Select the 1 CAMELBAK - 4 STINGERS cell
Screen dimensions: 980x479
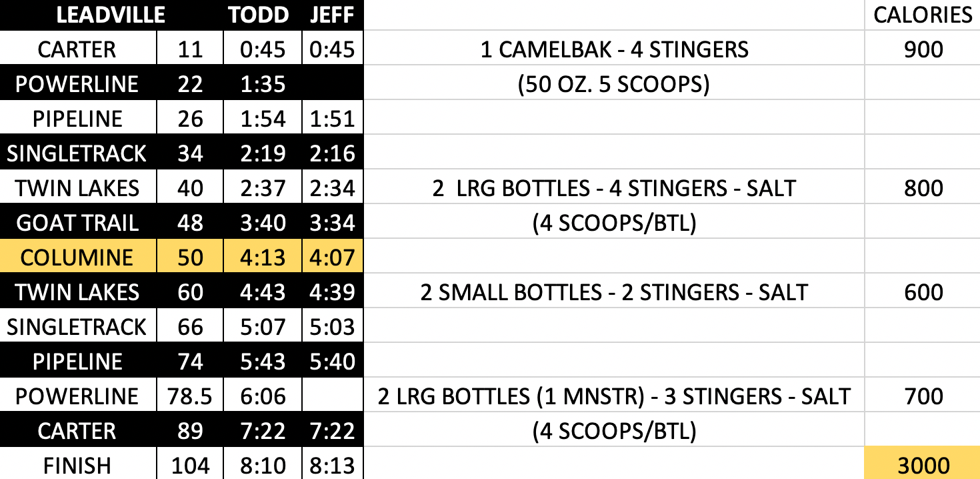point(614,50)
